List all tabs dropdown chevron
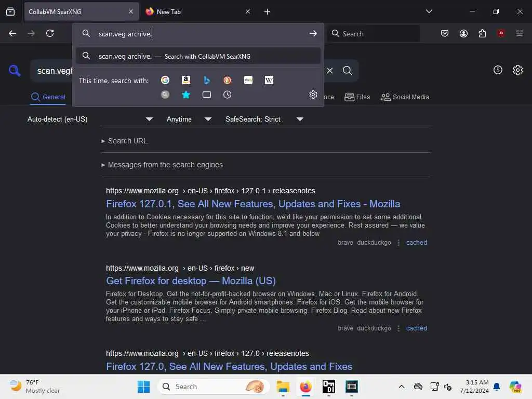The image size is (532, 399). pos(429,11)
